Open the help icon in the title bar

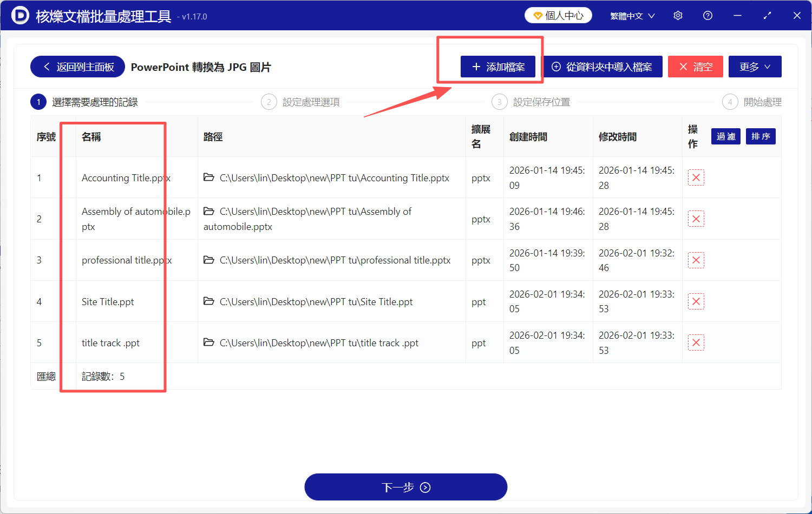pos(708,15)
